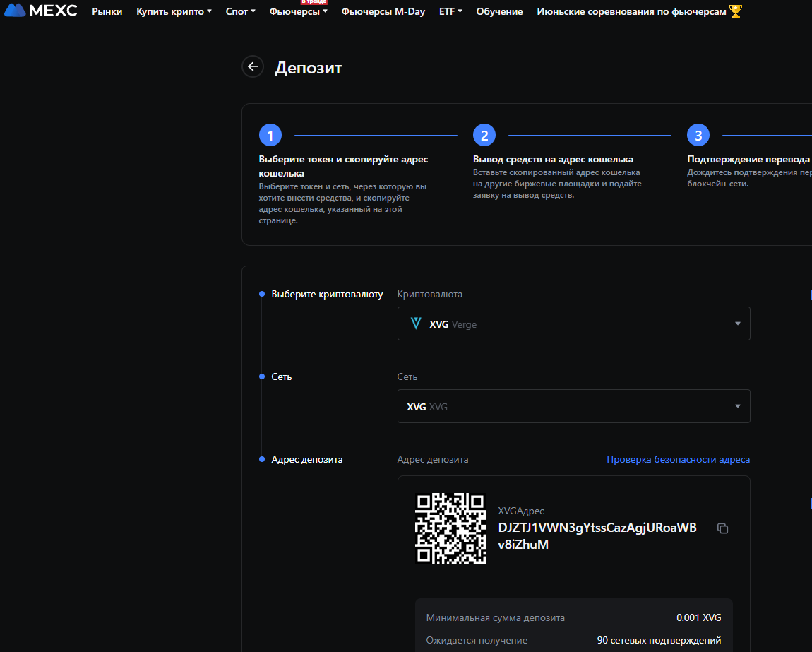Viewport: 812px width, 652px height.
Task: Click the XVG deposit QR code
Action: point(450,528)
